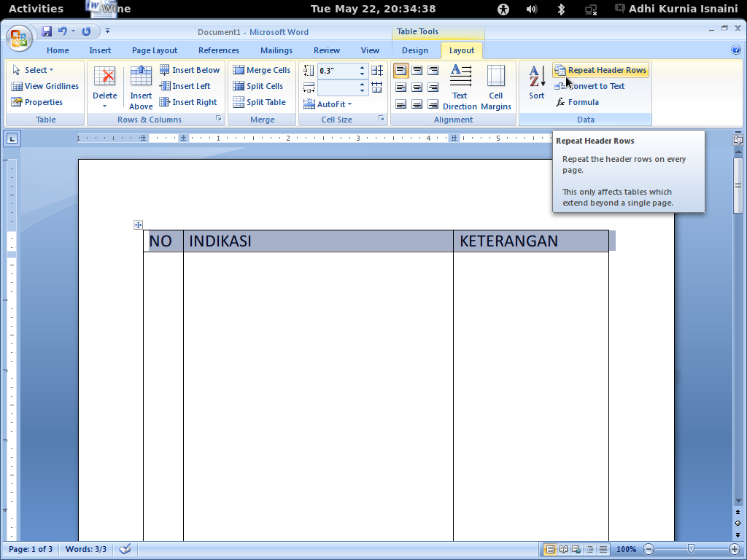Merge the selected cells
Viewport: 747px width, 560px height.
click(262, 70)
